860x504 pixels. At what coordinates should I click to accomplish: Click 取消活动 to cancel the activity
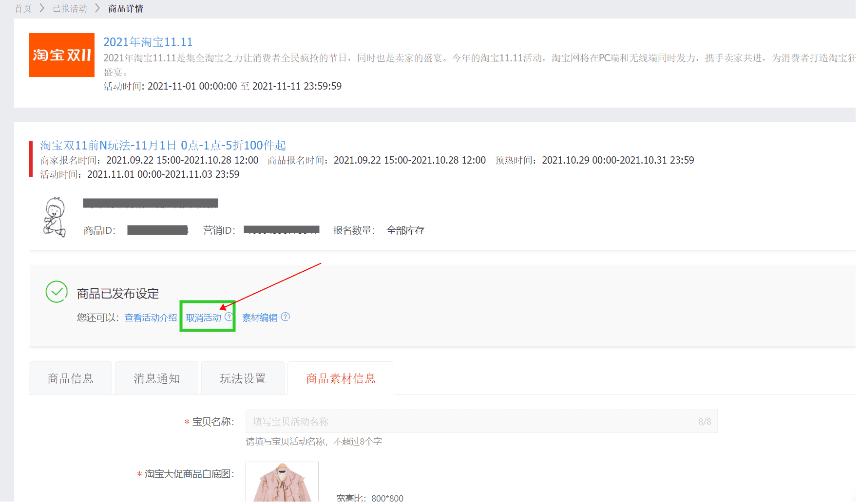pyautogui.click(x=203, y=317)
